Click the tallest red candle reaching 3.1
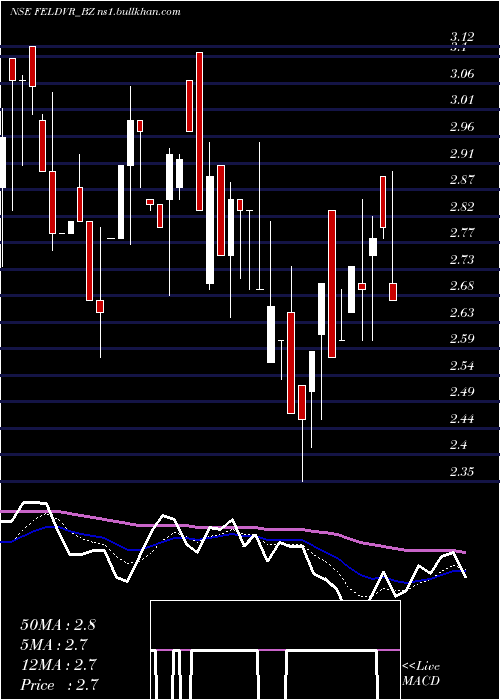Screen dimensions: 500x700 [199, 131]
